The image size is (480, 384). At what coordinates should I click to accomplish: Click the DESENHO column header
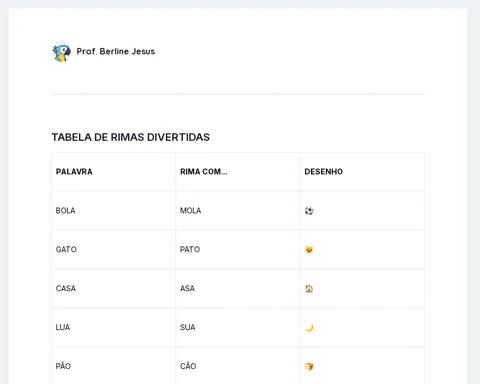(x=362, y=172)
